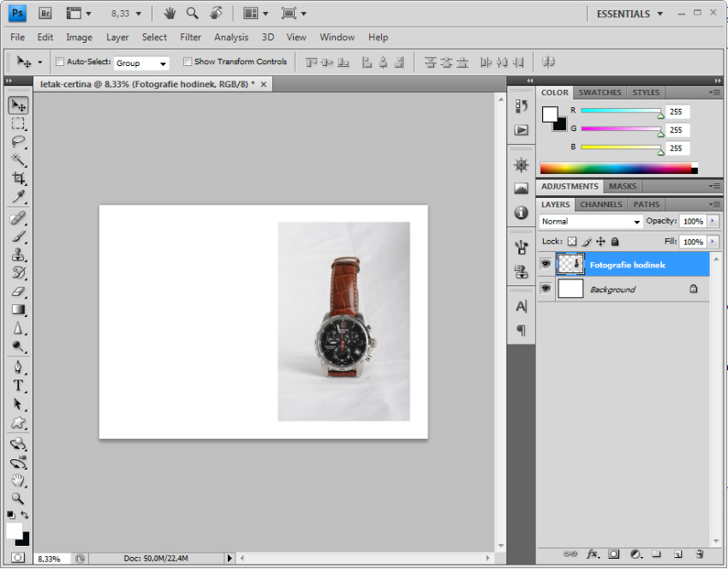
Task: Click the color spectrum ramp bar
Action: 617,168
